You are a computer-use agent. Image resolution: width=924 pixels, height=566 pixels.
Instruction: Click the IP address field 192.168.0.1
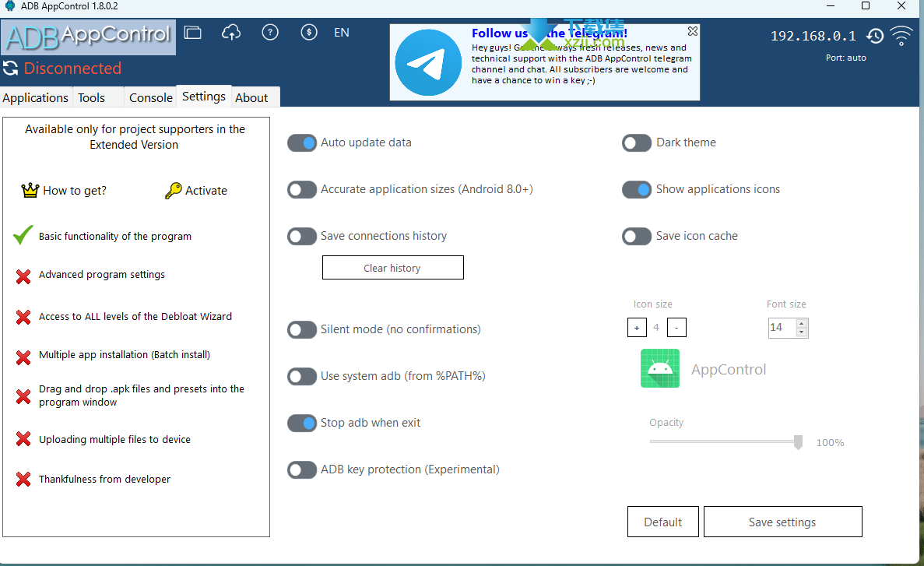pos(813,36)
